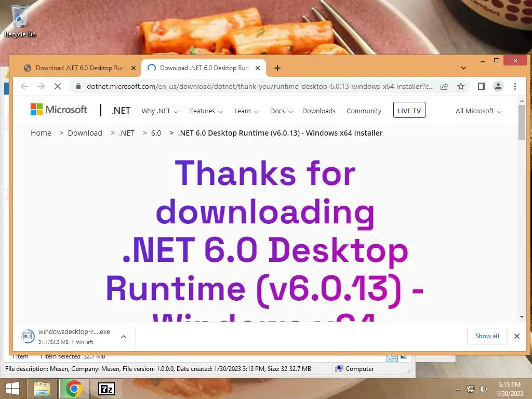
Task: Click the Chrome back arrow
Action: pos(24,86)
